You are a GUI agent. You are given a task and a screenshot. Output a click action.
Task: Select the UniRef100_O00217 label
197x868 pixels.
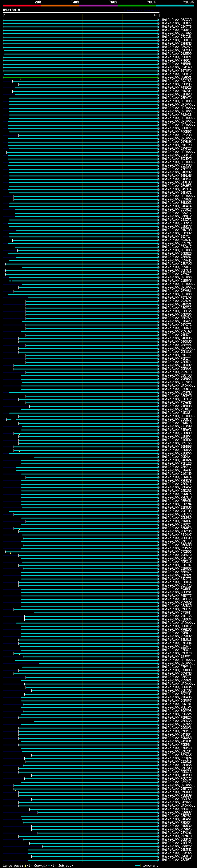[177, 213]
